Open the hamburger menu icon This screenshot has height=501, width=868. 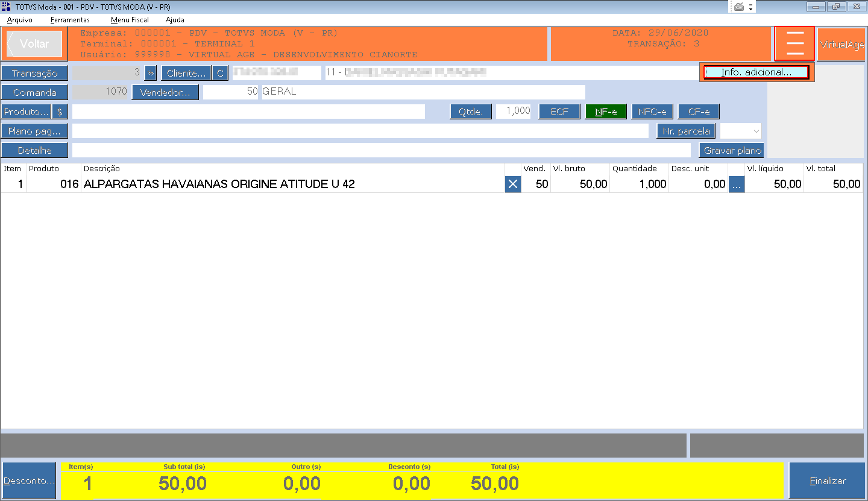tap(794, 44)
